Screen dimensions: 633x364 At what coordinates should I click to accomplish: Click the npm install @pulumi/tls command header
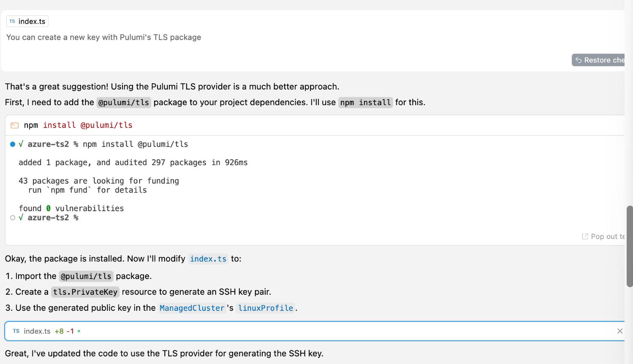pos(78,125)
